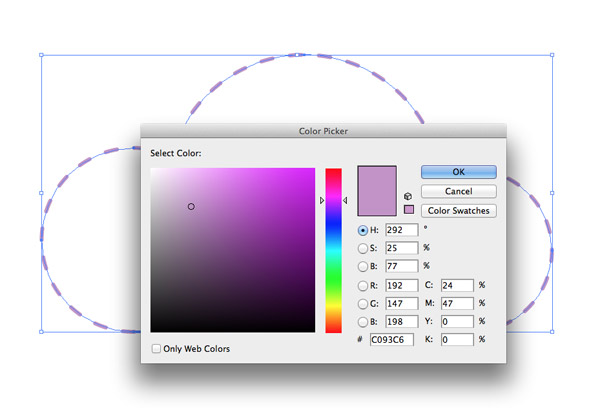The width and height of the screenshot is (600, 417).
Task: Select the R red radio button
Action: click(362, 286)
